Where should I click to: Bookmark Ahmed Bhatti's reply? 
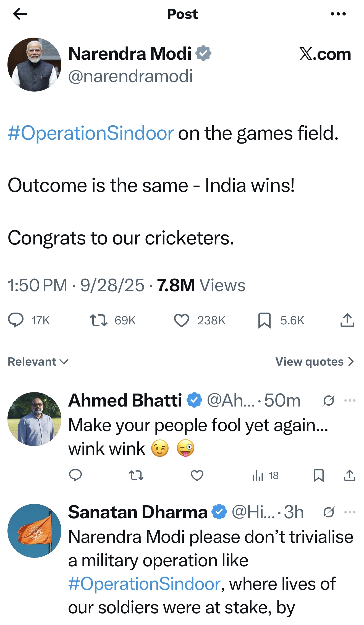[x=318, y=476]
